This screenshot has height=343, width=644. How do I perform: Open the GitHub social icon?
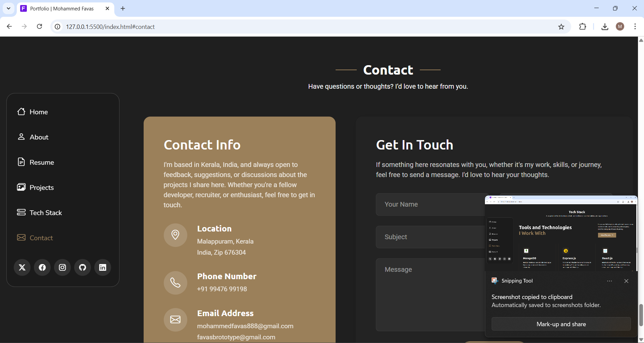pyautogui.click(x=83, y=267)
